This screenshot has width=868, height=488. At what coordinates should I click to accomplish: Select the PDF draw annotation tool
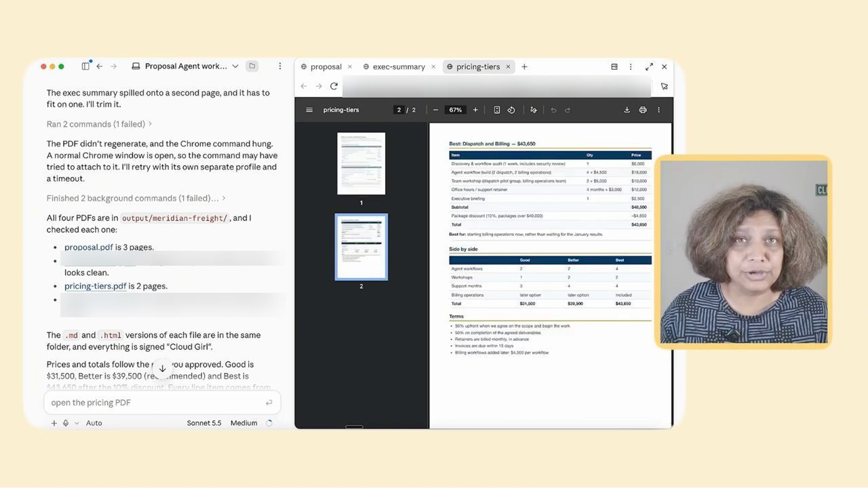pyautogui.click(x=534, y=110)
